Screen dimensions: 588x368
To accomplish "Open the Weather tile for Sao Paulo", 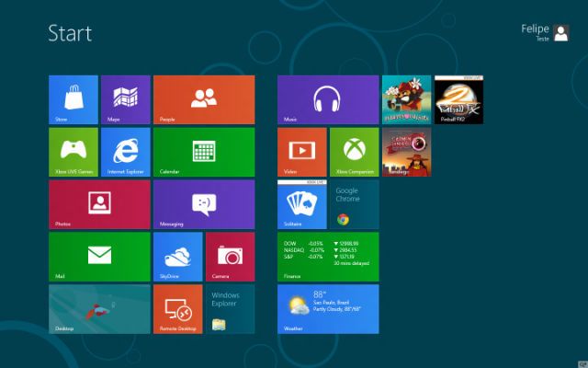I will click(x=328, y=309).
